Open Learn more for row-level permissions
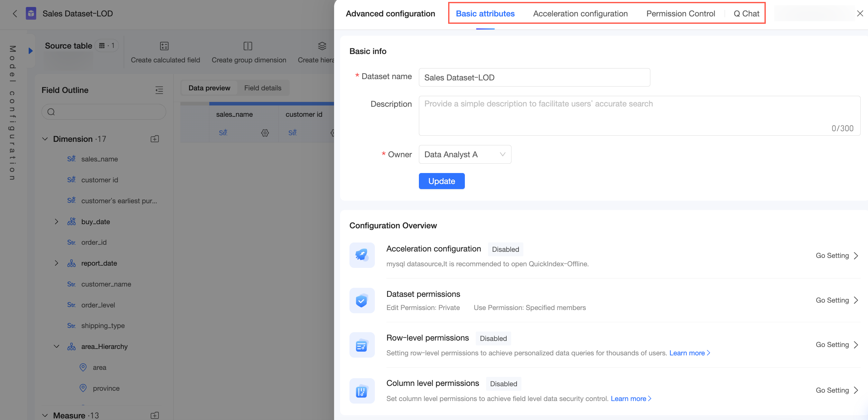The width and height of the screenshot is (868, 420). 689,352
